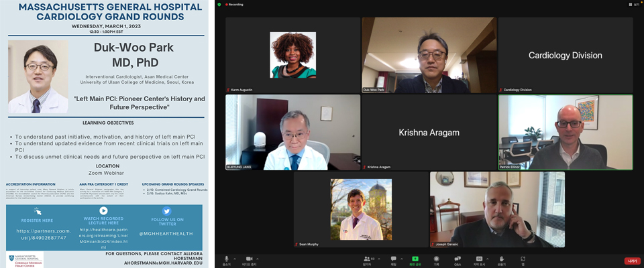This screenshot has width=644, height=268.
Task: Click the green encryption shield icon
Action: [219, 5]
